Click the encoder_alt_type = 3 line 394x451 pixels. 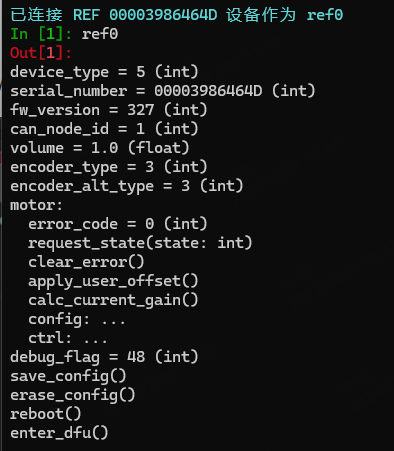point(127,186)
